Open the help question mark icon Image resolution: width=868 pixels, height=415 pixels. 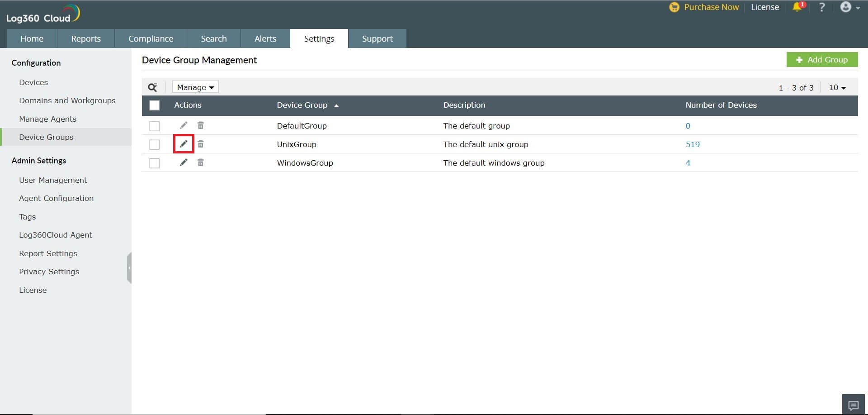[x=822, y=7]
